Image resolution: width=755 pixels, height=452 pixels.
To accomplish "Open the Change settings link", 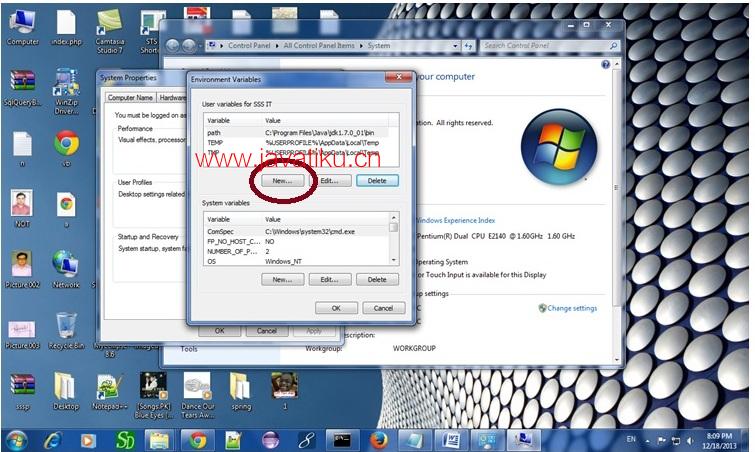I will (x=571, y=309).
